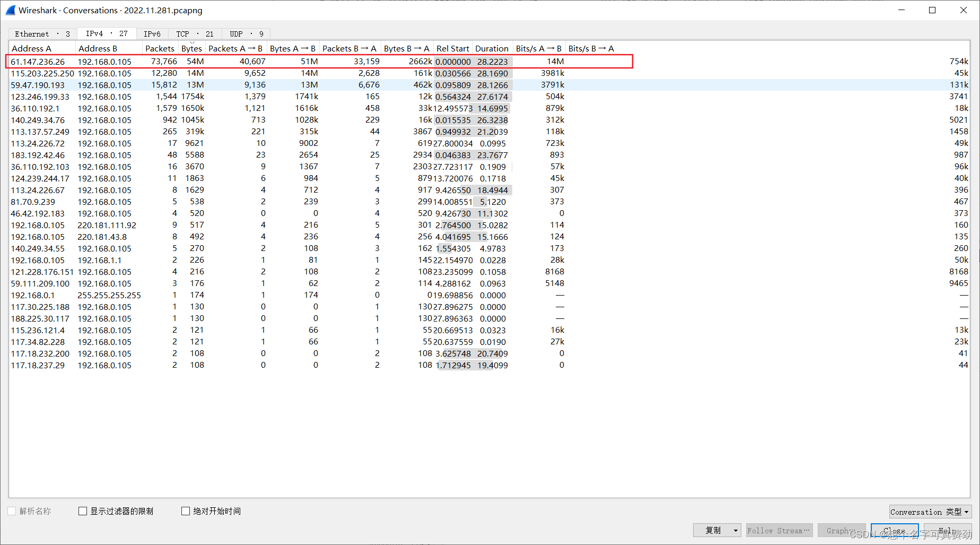Open the Graph… button
980x545 pixels.
coord(841,530)
